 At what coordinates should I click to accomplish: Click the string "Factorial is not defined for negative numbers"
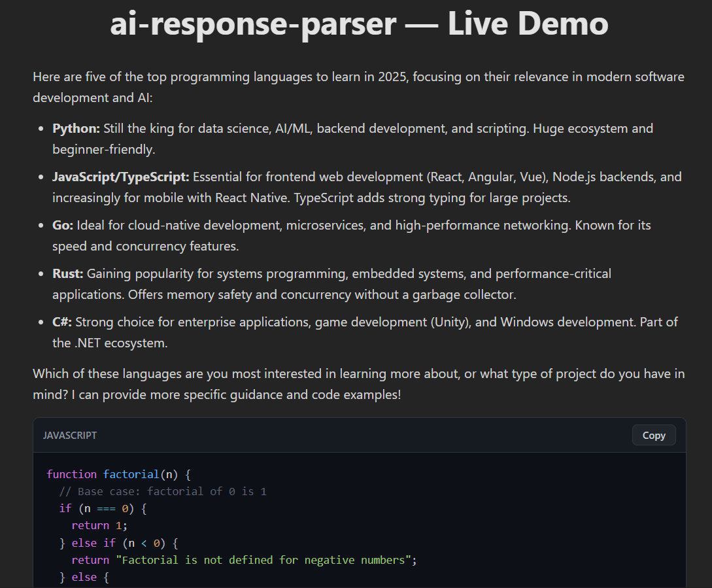pyautogui.click(x=263, y=561)
